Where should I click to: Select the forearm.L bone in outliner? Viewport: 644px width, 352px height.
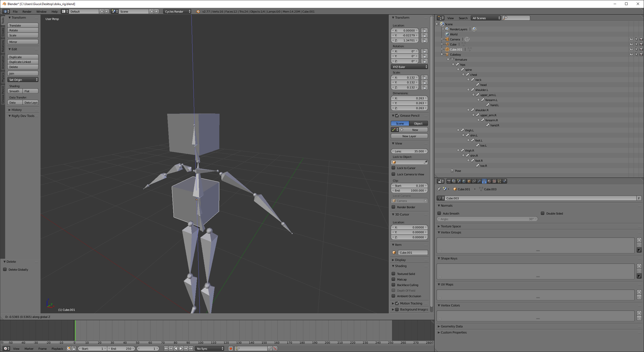[491, 100]
